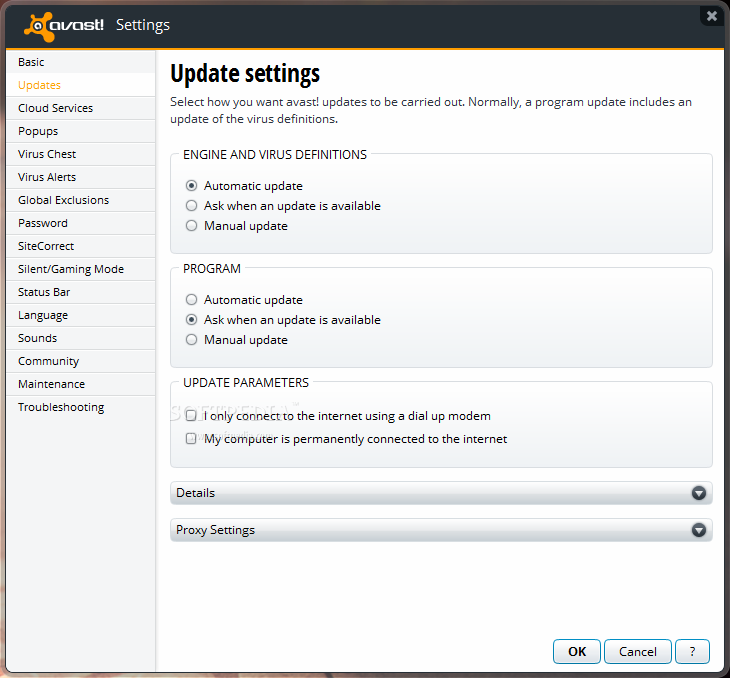Choose Ask when an update is available under Engine and Virus Definitions

click(191, 206)
